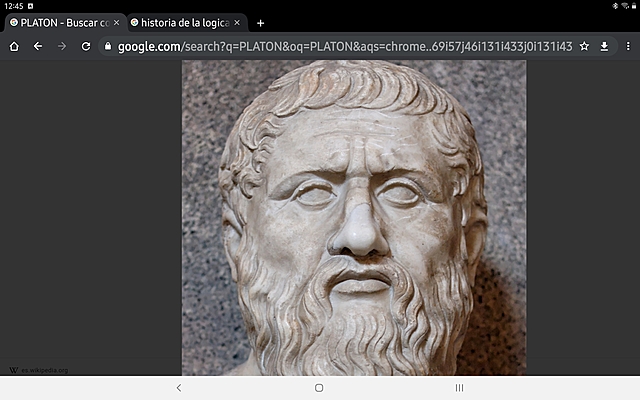Tap the padlock site info icon
Screen dimensions: 640x400
(x=108, y=46)
